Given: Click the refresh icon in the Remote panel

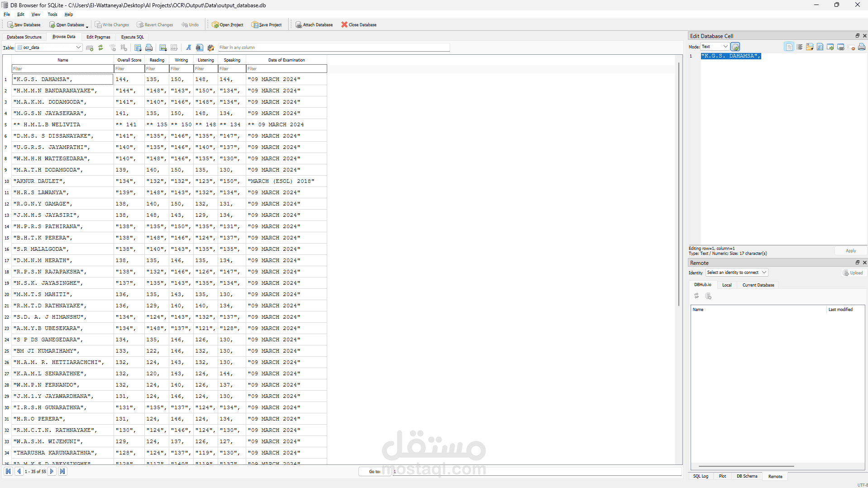Looking at the screenshot, I should click(696, 296).
